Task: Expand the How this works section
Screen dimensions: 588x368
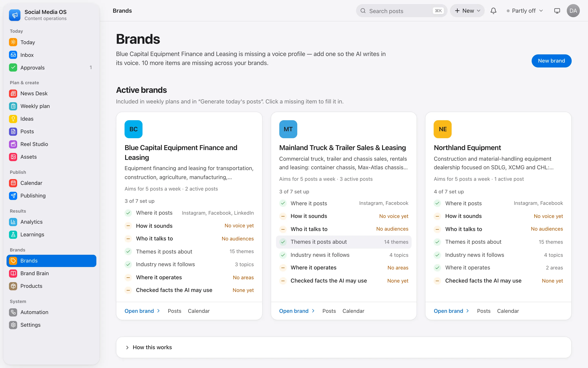Action: [344, 347]
